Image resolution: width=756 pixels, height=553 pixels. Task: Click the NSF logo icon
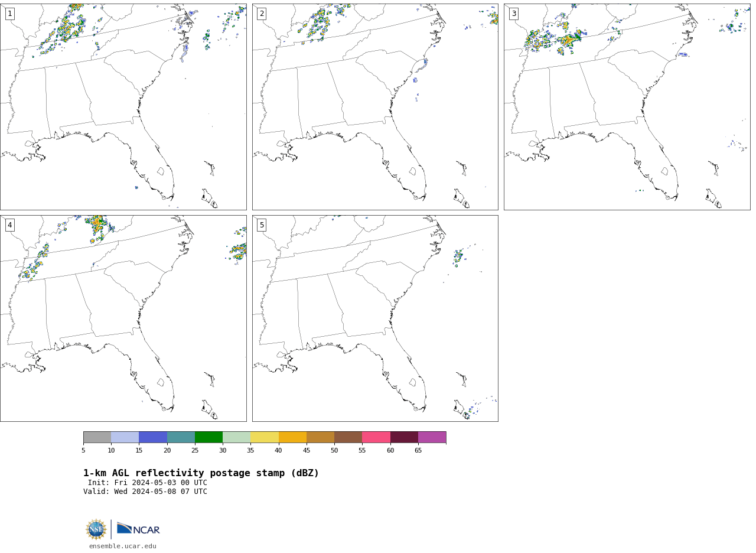pos(96,529)
